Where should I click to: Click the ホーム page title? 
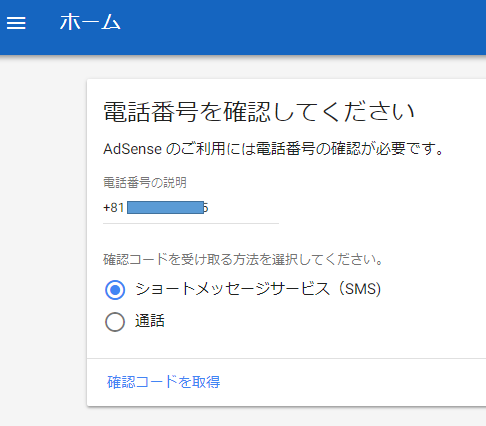[x=90, y=23]
